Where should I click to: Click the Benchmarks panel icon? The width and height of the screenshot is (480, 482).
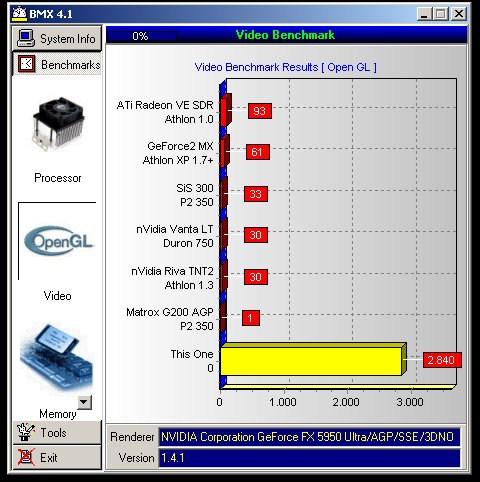tap(26, 63)
